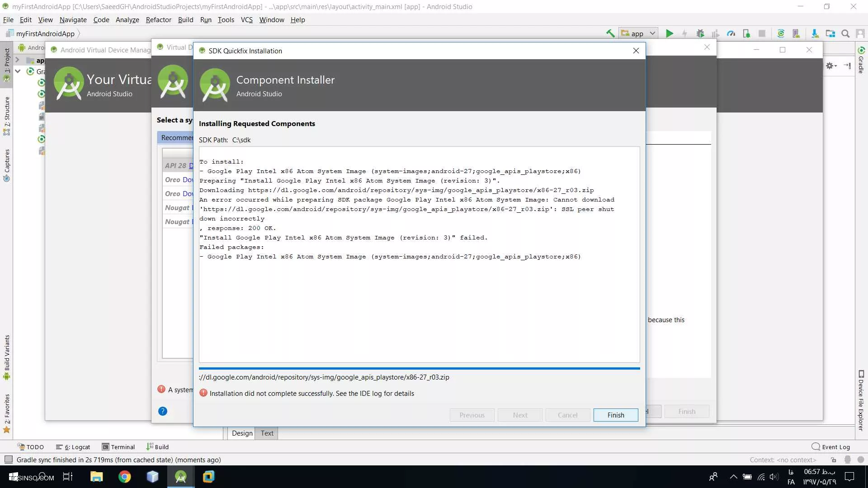Screen dimensions: 868x488
Task: Open the Build menu
Action: click(185, 20)
